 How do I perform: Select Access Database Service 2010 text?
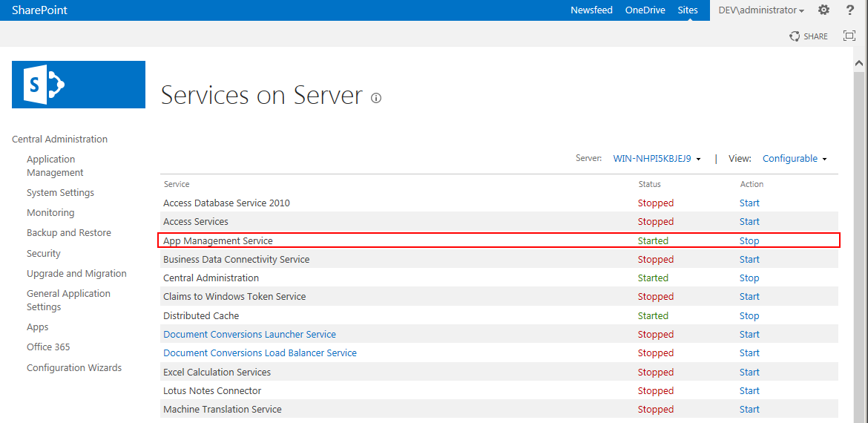(x=226, y=203)
